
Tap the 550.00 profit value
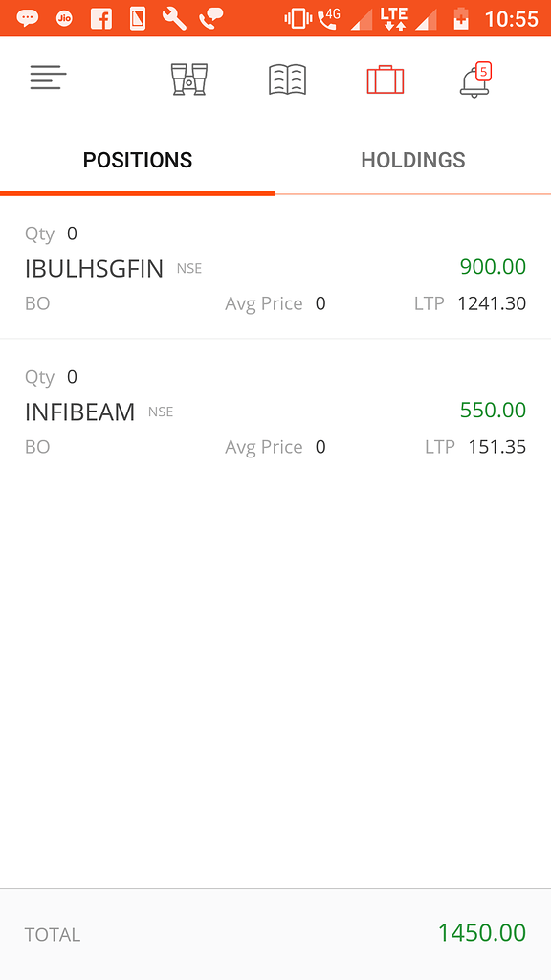[x=493, y=410]
